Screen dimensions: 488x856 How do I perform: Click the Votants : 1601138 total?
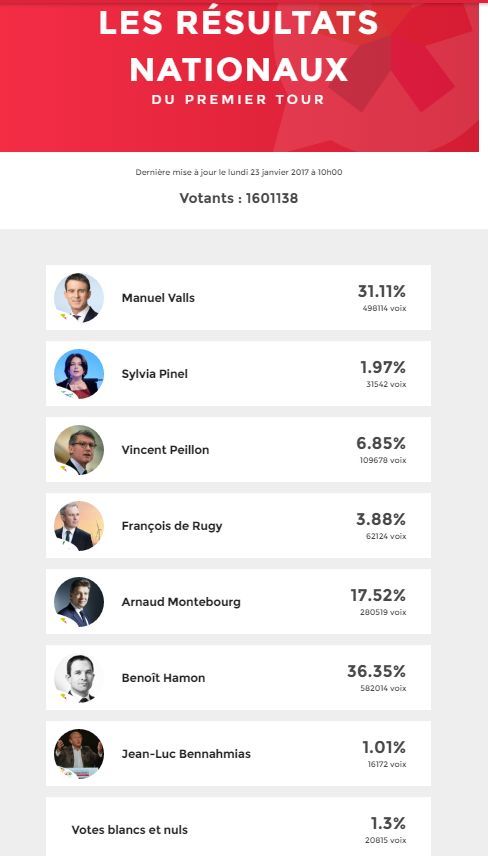pos(239,198)
